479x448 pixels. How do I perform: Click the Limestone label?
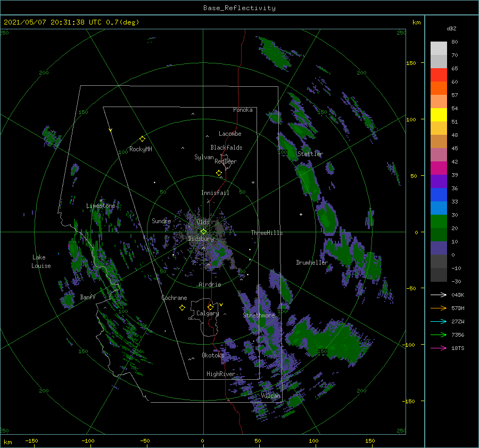coord(101,206)
